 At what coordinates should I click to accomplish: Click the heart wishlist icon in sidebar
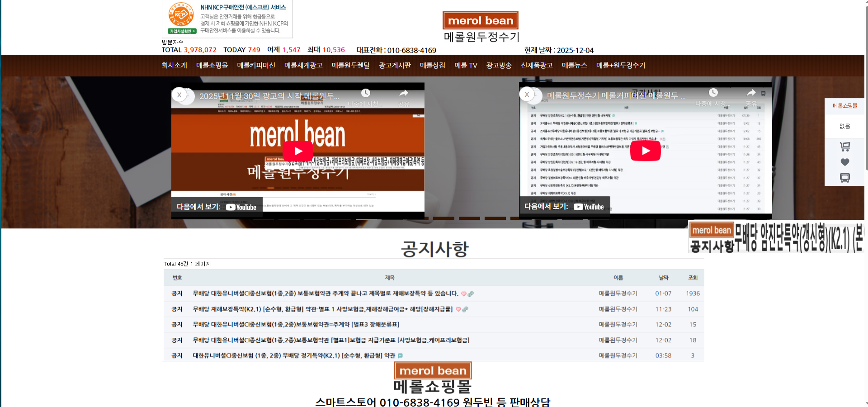844,162
